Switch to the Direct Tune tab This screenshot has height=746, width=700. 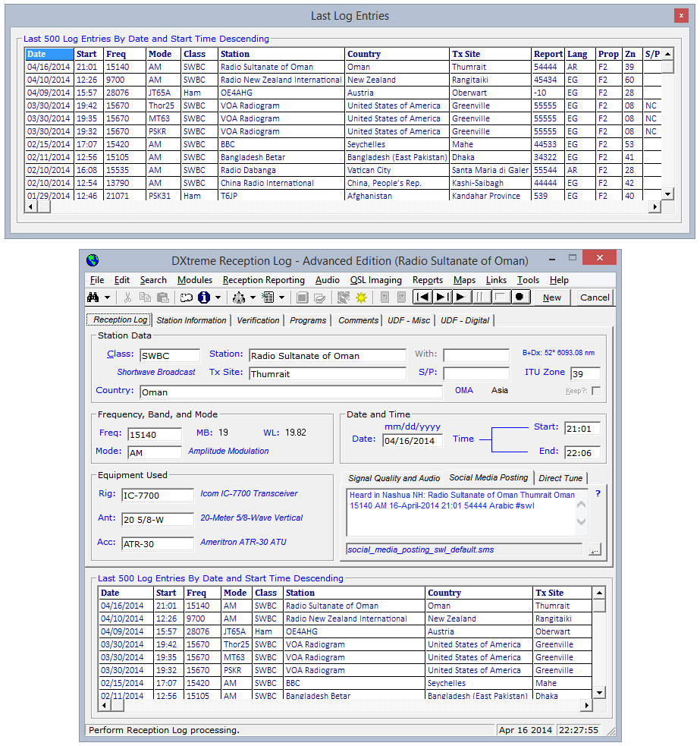point(560,478)
